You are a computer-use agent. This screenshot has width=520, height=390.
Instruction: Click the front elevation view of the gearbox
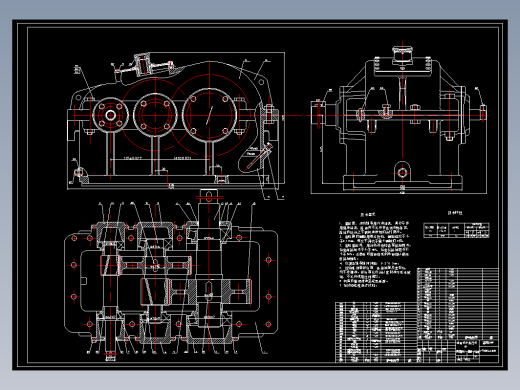point(176,121)
